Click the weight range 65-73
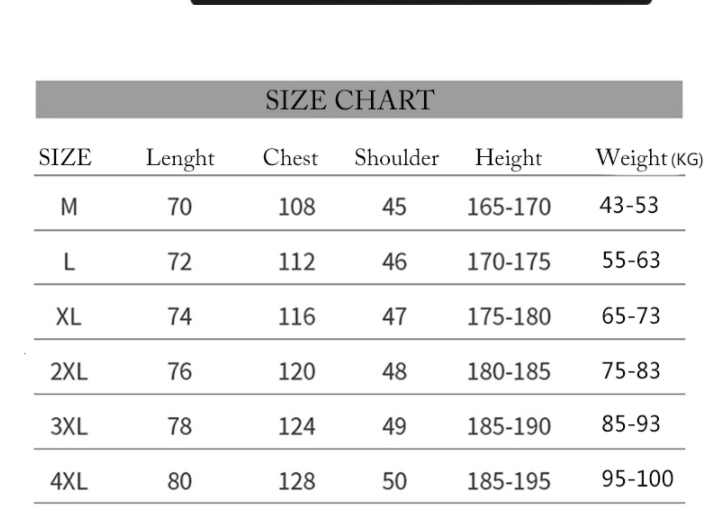Screen dimensions: 725x526 [x=631, y=316]
